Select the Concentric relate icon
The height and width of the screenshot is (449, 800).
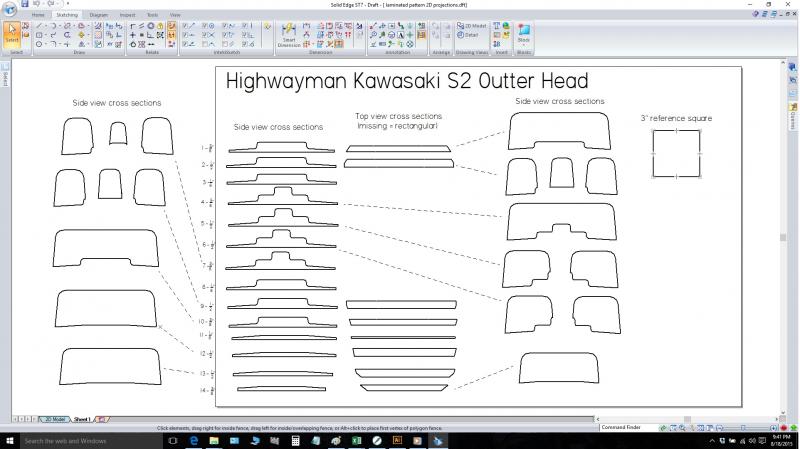click(151, 26)
